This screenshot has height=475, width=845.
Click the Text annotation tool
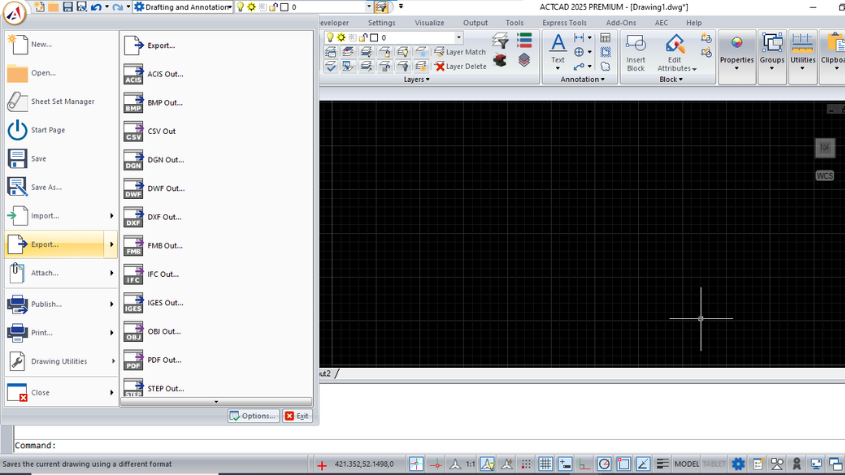pyautogui.click(x=558, y=51)
